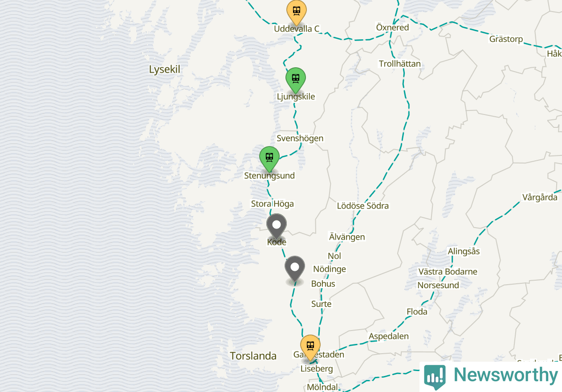Click the Newsworthy brand text link
Screen dimensions: 562x392
(505, 375)
